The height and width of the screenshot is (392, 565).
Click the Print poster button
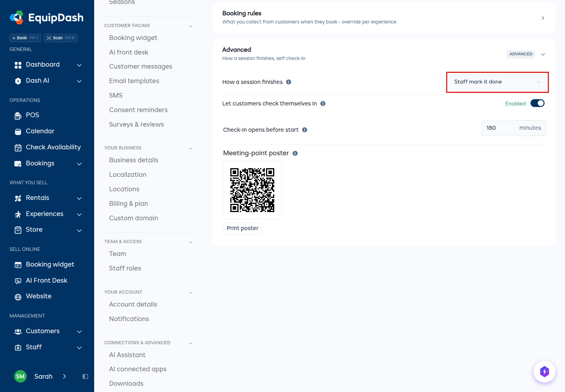point(242,228)
